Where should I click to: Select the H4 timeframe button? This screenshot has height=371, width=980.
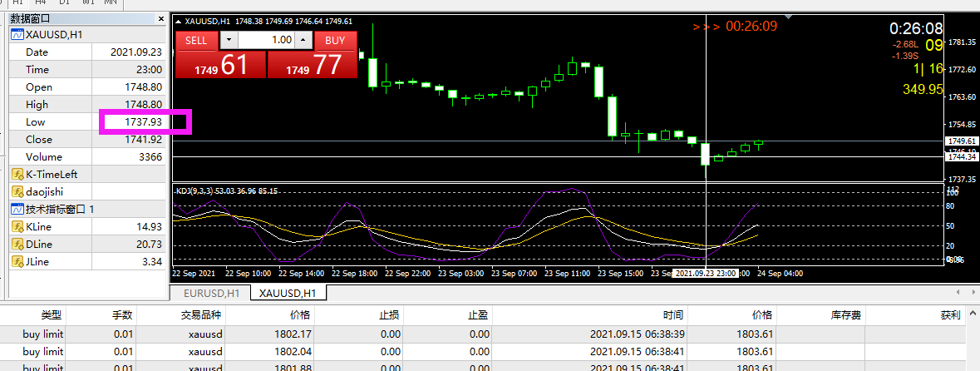point(40,2)
